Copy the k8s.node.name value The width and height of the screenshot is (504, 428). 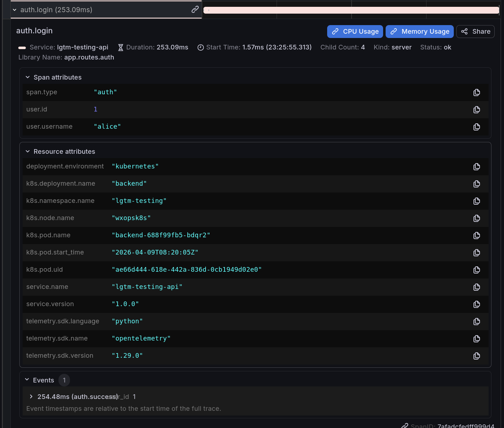tap(476, 218)
